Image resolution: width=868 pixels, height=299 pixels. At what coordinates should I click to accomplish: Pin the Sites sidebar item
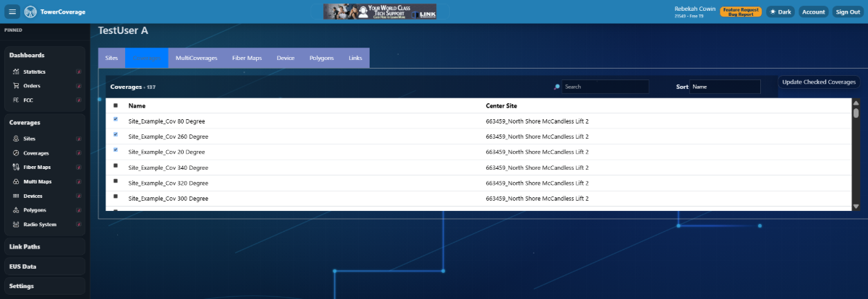click(x=79, y=139)
